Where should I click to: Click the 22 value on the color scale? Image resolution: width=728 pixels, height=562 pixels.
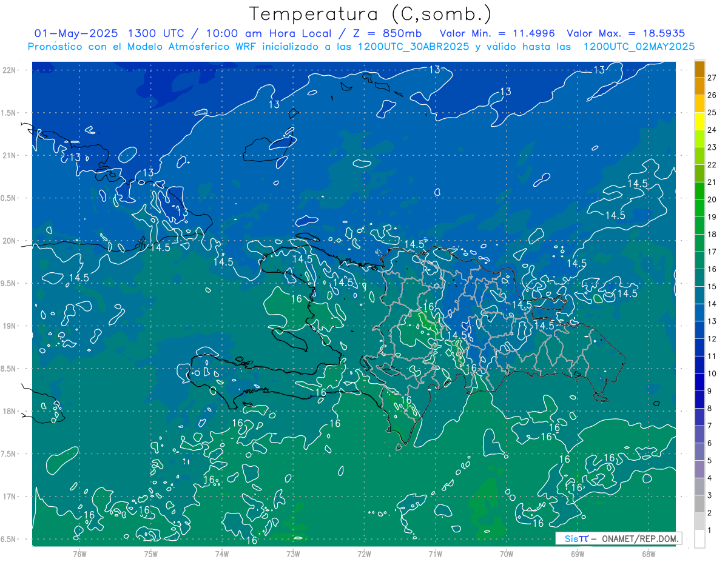(x=712, y=165)
